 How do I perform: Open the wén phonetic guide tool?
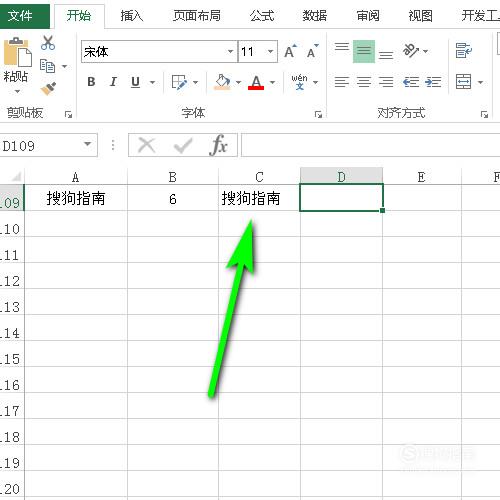point(299,82)
